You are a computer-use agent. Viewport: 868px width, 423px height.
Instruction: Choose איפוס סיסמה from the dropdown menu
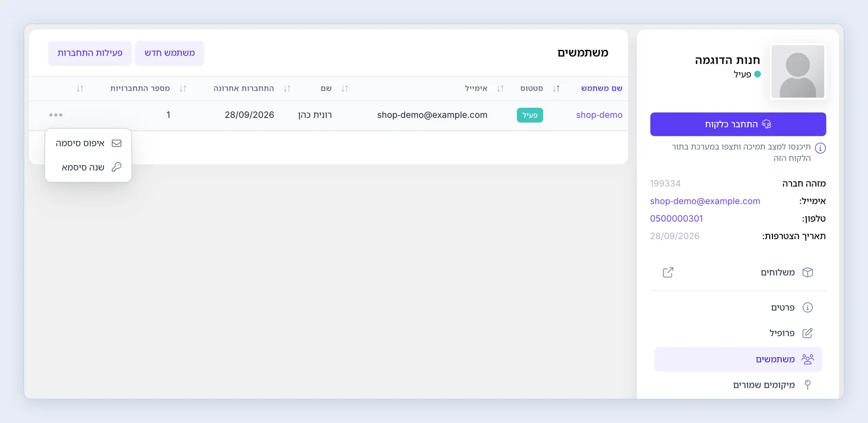point(88,143)
